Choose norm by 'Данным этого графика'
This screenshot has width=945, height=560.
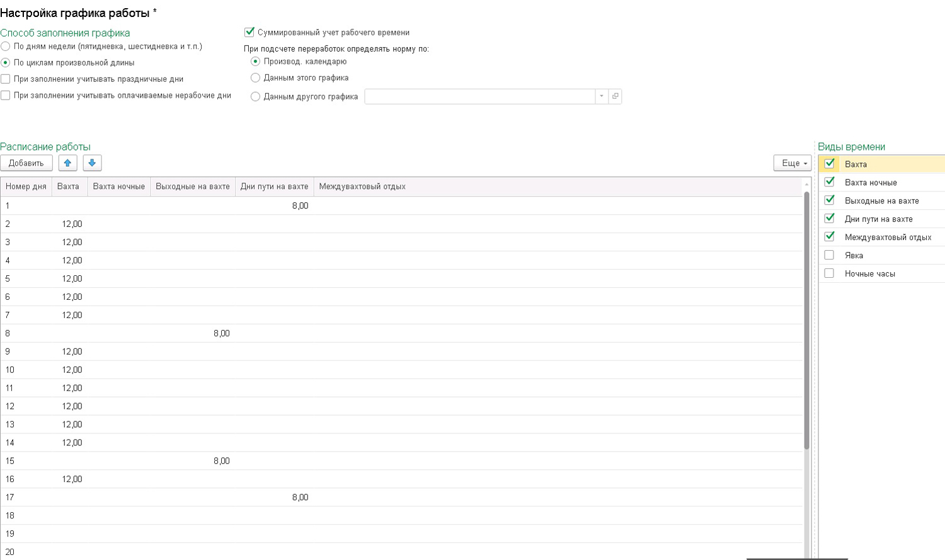click(255, 78)
